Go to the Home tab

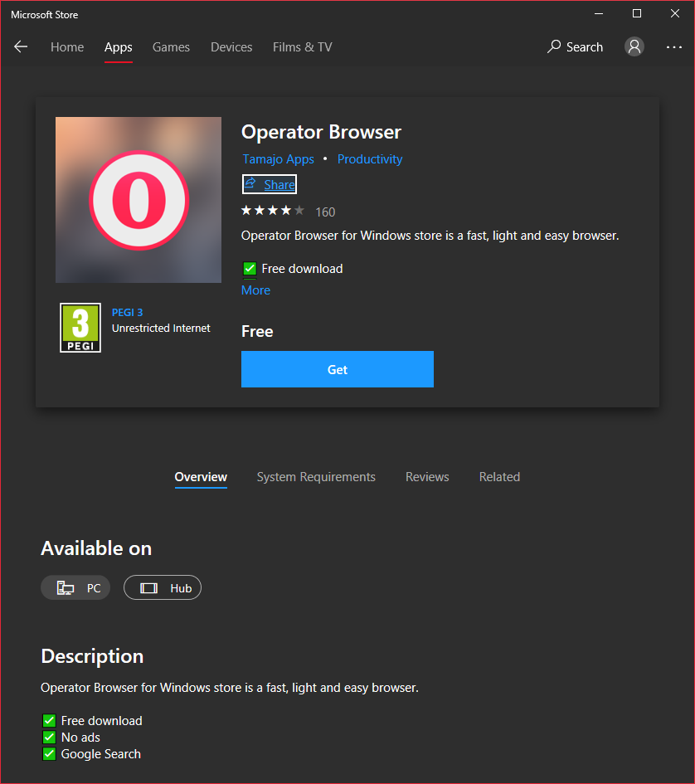[67, 47]
